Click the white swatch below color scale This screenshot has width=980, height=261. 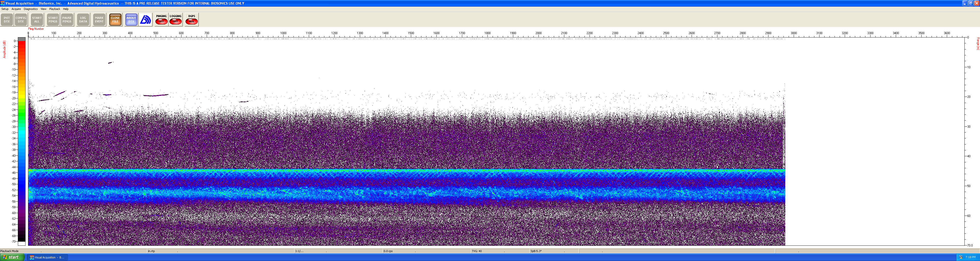coord(22,243)
